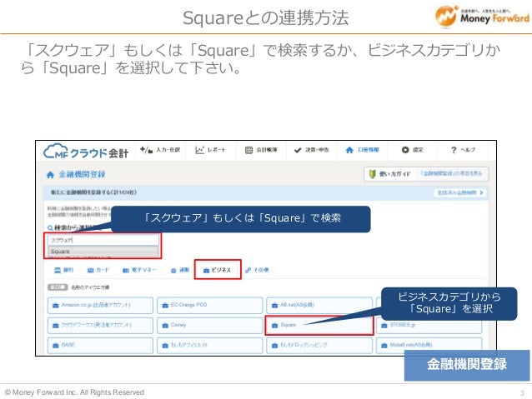Select the Square service button
The width and height of the screenshot is (532, 399).
coord(319,325)
